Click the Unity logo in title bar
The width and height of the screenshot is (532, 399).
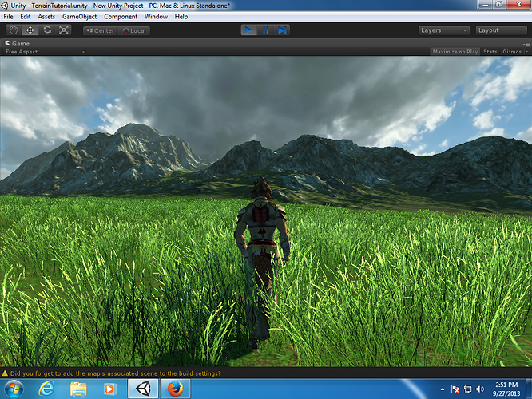pos(5,6)
